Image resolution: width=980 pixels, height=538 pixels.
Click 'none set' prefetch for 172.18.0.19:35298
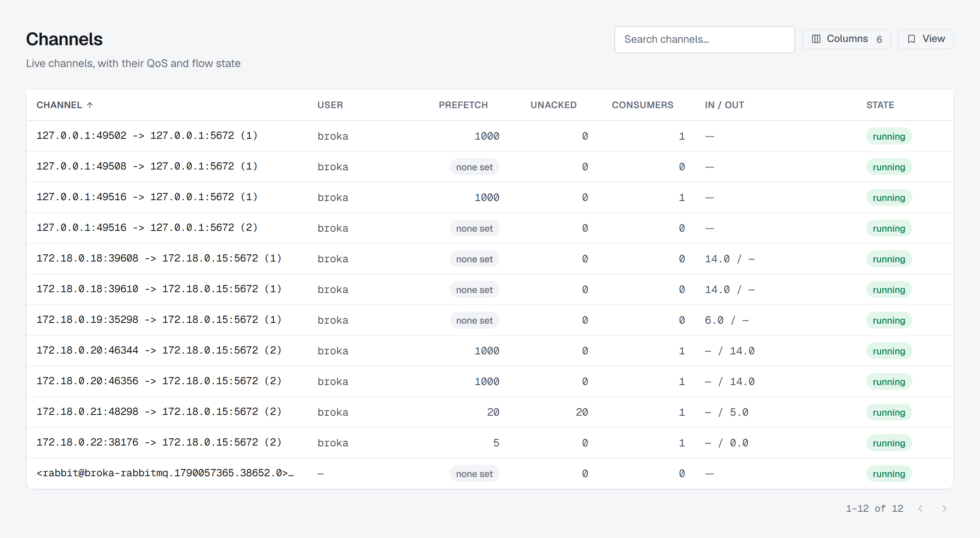click(x=474, y=320)
